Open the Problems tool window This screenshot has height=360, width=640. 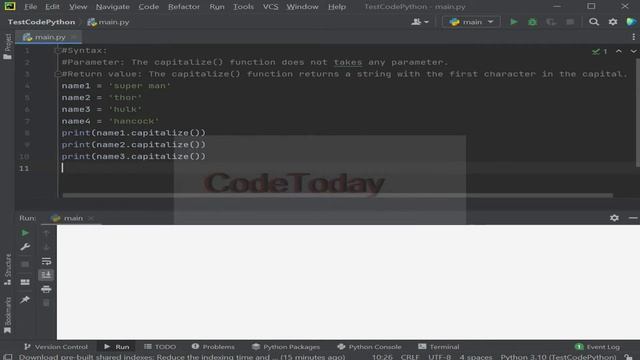(x=213, y=347)
